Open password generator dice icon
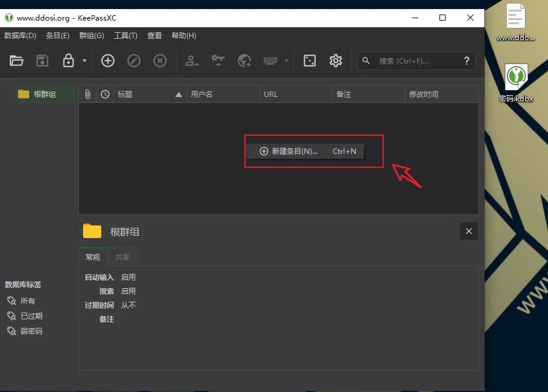The height and width of the screenshot is (392, 548). 310,61
